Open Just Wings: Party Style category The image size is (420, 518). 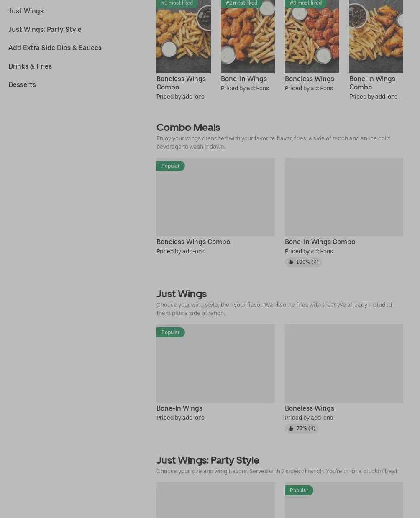click(45, 29)
